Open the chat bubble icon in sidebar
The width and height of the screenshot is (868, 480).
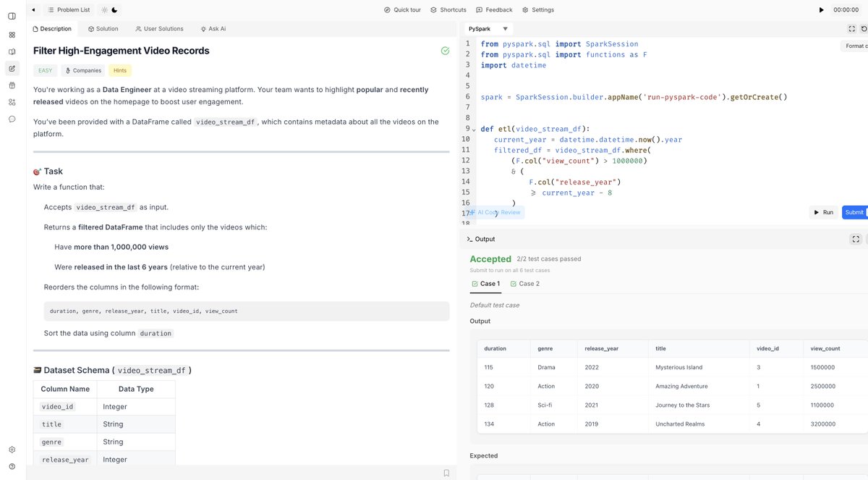(12, 119)
